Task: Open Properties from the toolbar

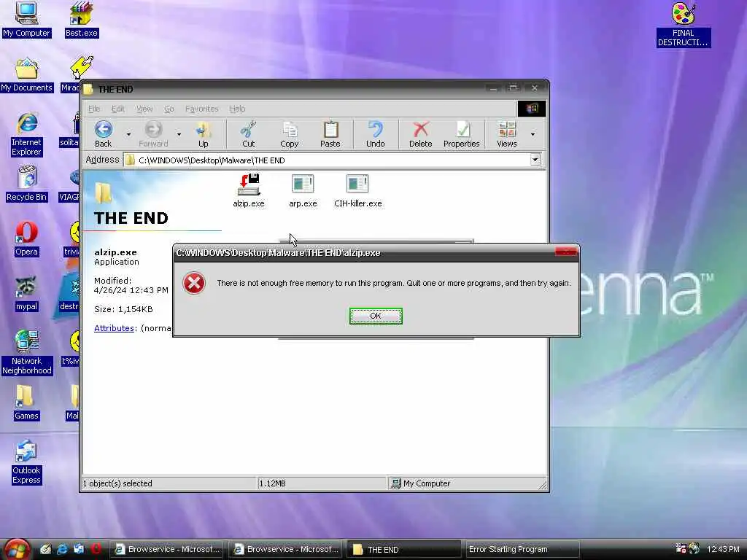Action: click(461, 134)
